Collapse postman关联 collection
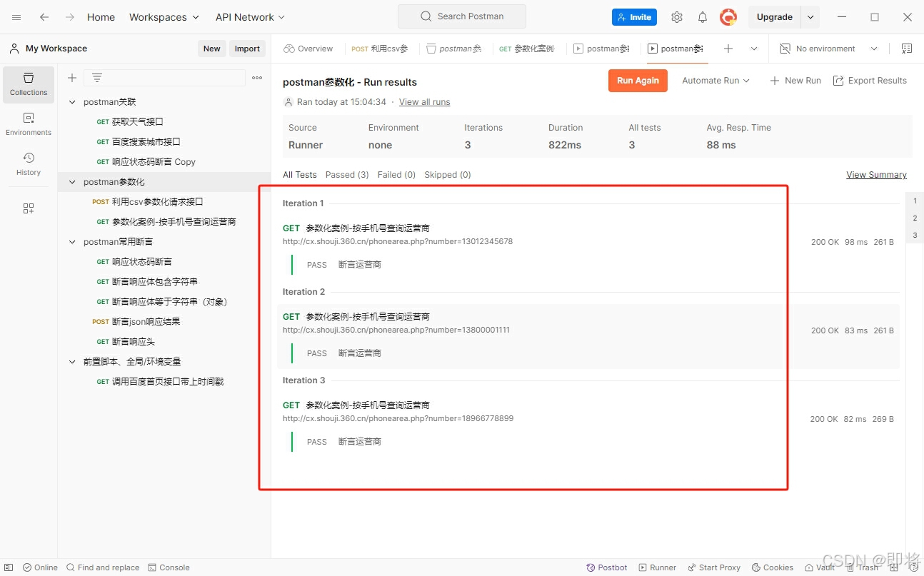The image size is (924, 576). pyautogui.click(x=72, y=102)
